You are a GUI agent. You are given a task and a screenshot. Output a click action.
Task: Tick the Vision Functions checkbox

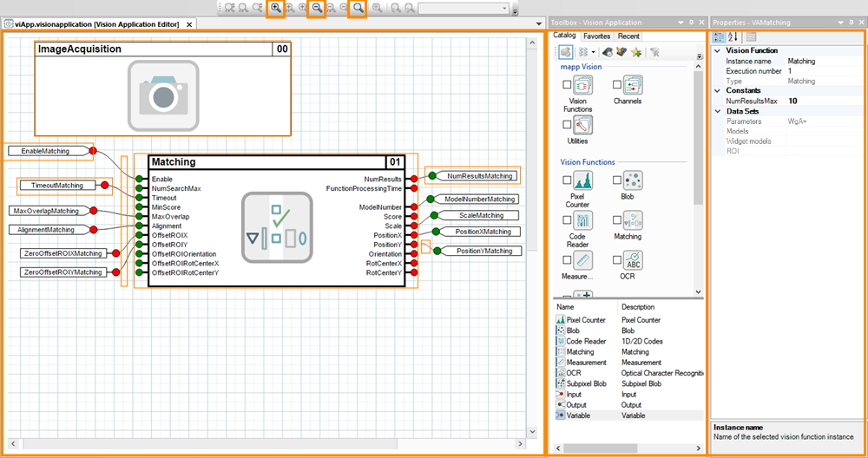tap(567, 85)
